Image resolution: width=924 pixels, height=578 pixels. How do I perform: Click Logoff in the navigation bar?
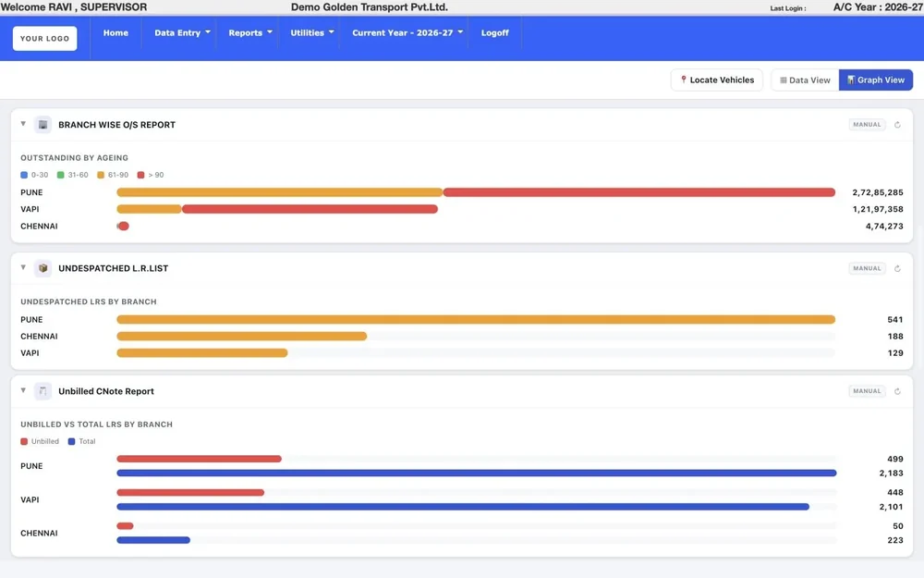point(494,33)
